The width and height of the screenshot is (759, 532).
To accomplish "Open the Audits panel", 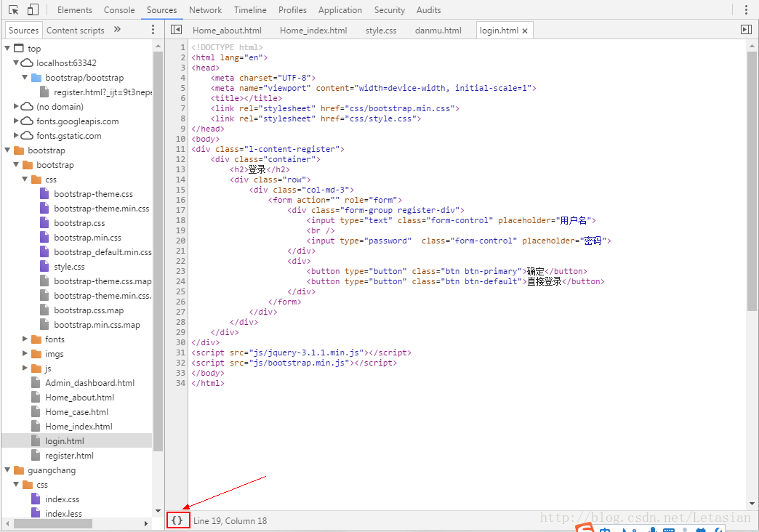I will (428, 9).
